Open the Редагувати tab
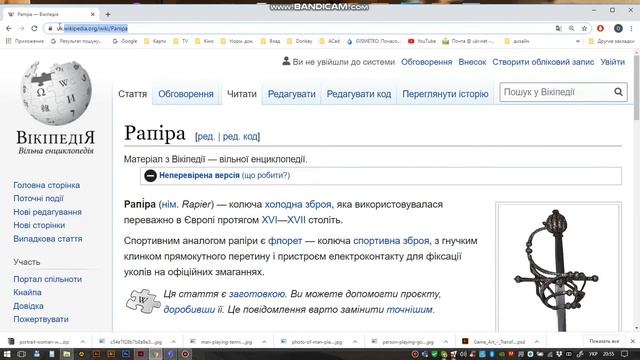Image resolution: width=640 pixels, height=360 pixels. click(x=291, y=94)
